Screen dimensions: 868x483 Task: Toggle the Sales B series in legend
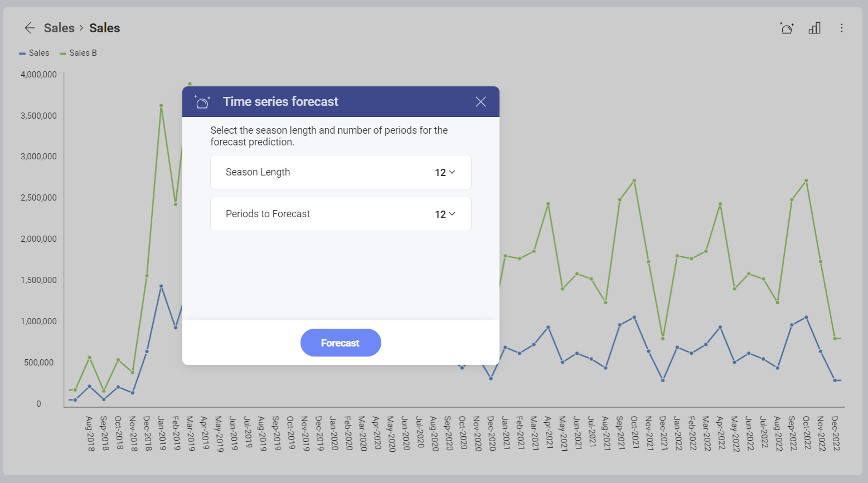coord(79,53)
